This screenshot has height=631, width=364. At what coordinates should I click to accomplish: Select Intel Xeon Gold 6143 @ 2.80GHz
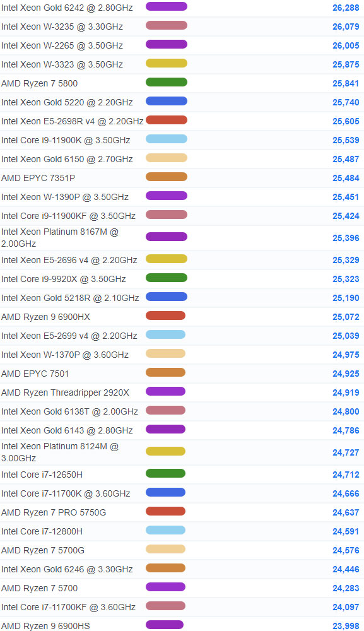[67, 430]
